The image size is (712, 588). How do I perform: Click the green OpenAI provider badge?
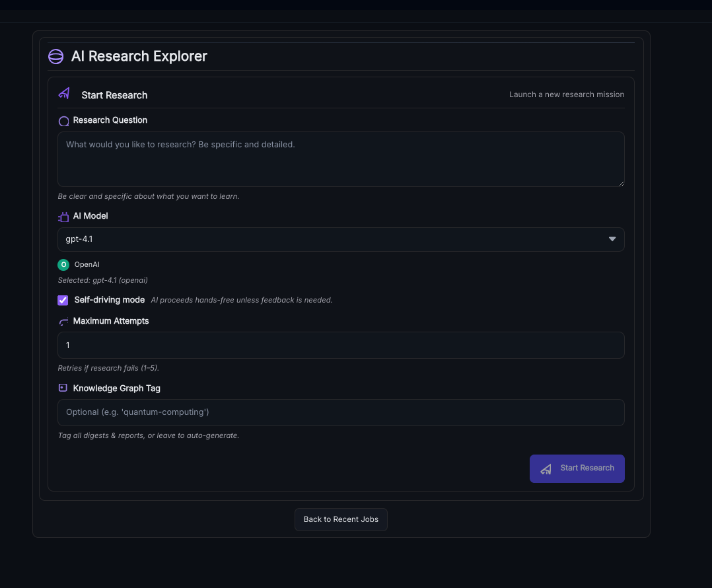click(x=63, y=264)
